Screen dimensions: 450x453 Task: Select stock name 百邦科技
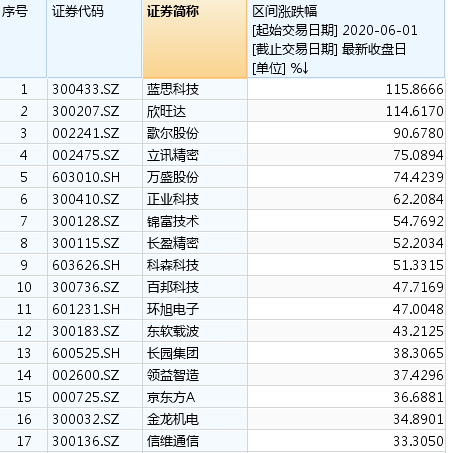coord(173,287)
